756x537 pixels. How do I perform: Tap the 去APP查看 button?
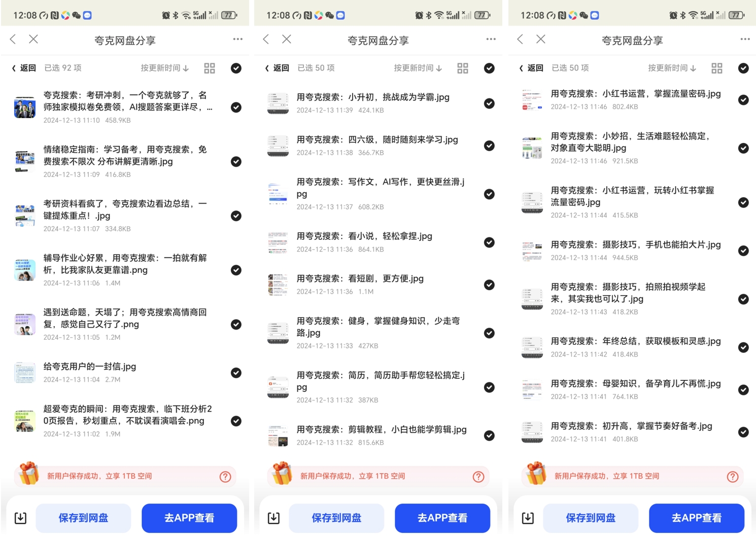coord(189,518)
